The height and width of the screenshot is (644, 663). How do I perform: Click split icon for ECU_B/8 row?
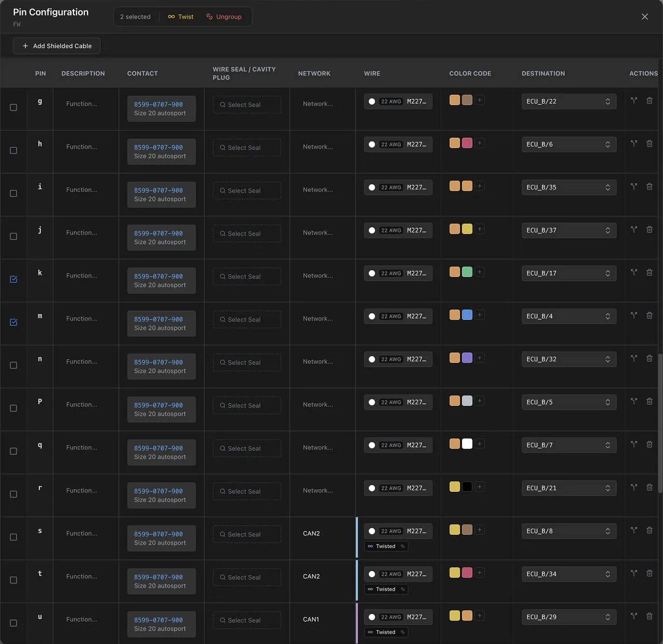pyautogui.click(x=634, y=530)
